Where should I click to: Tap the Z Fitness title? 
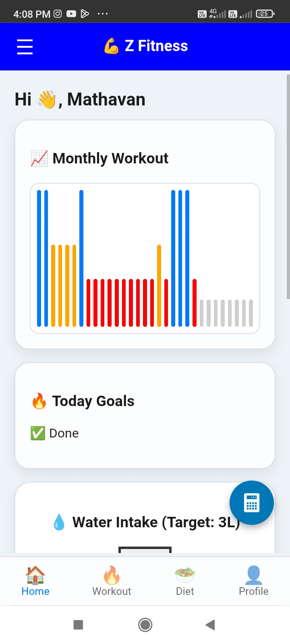[x=156, y=46]
